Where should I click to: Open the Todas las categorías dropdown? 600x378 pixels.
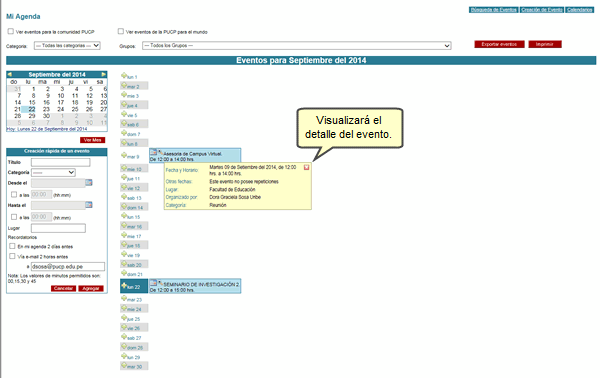click(67, 46)
